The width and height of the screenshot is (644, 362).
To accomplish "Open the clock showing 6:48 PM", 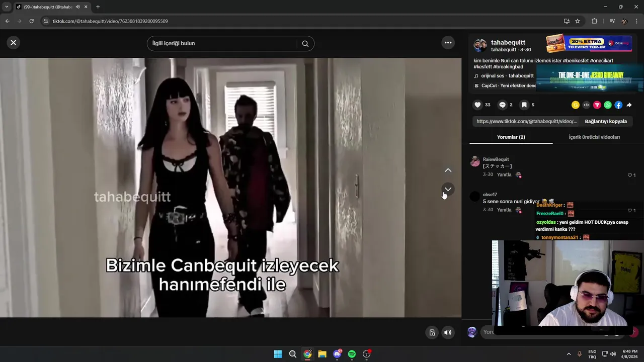I will point(629,354).
